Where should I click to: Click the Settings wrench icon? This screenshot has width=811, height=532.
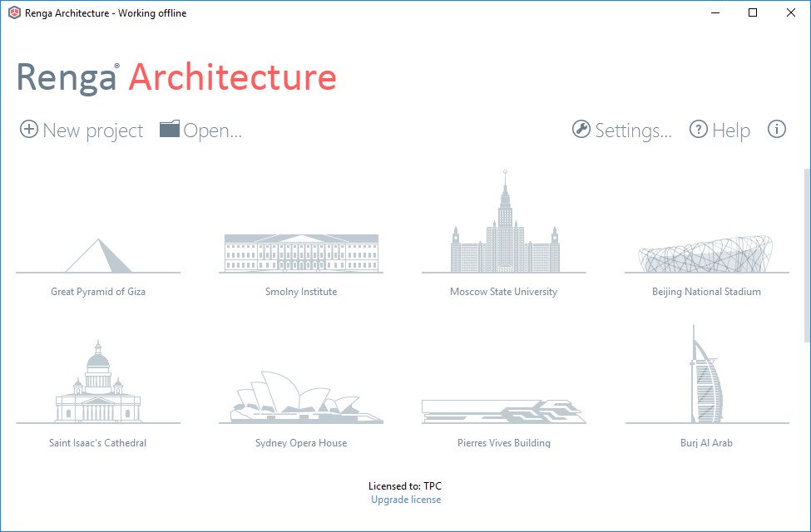coord(581,129)
